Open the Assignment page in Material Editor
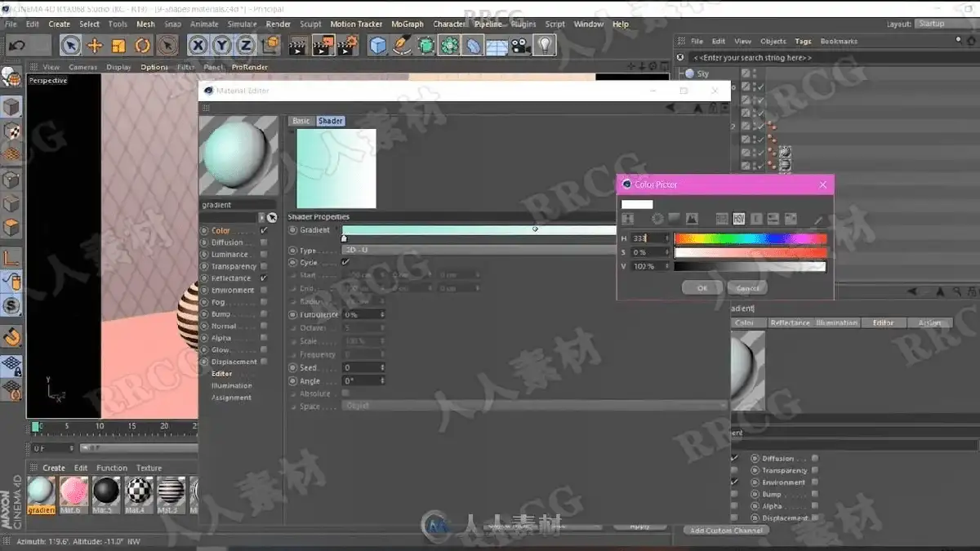This screenshot has width=980, height=551. (232, 398)
